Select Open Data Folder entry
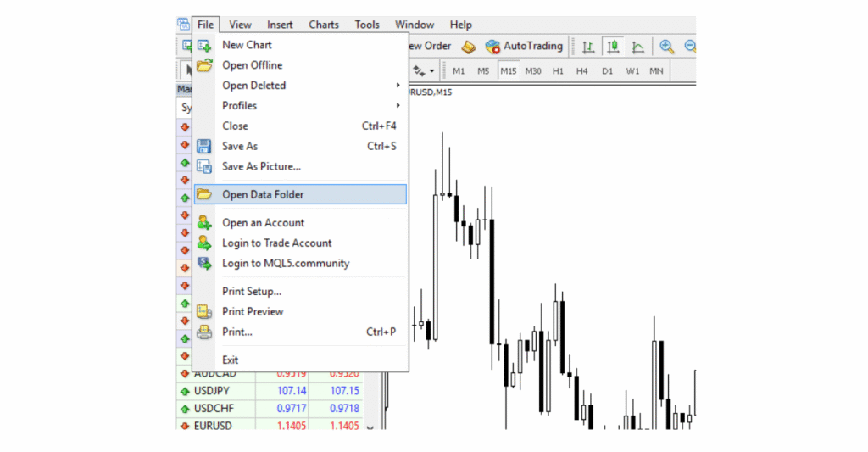Image resolution: width=868 pixels, height=452 pixels. coord(300,194)
